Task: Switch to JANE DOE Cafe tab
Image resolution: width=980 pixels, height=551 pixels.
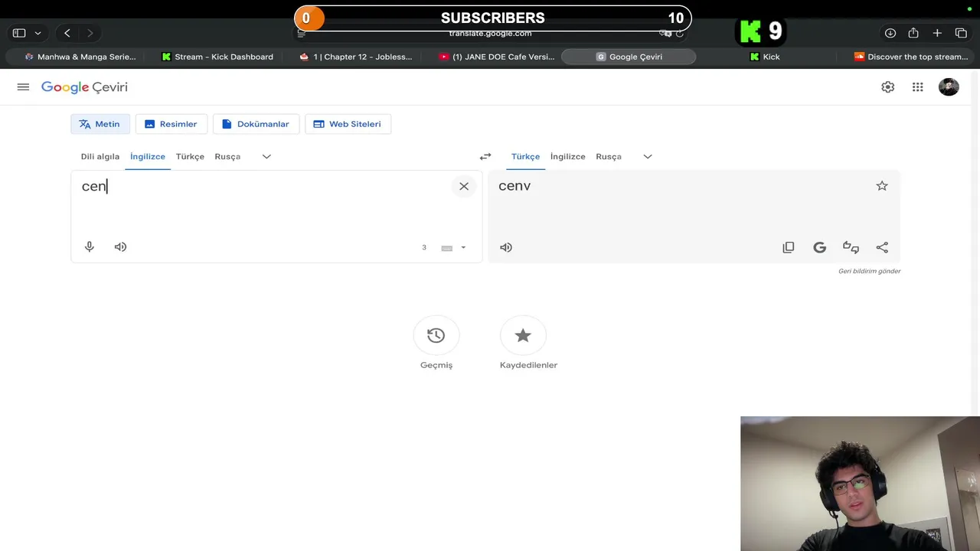Action: pyautogui.click(x=496, y=57)
